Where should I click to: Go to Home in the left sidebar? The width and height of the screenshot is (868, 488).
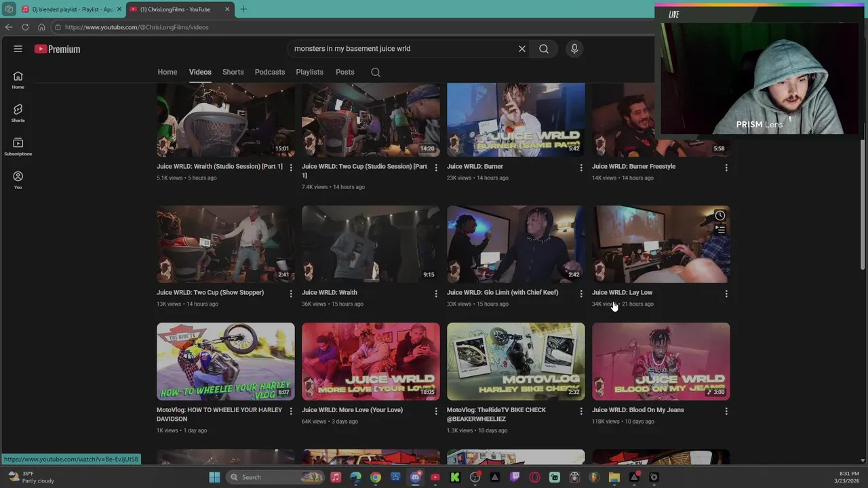point(18,80)
